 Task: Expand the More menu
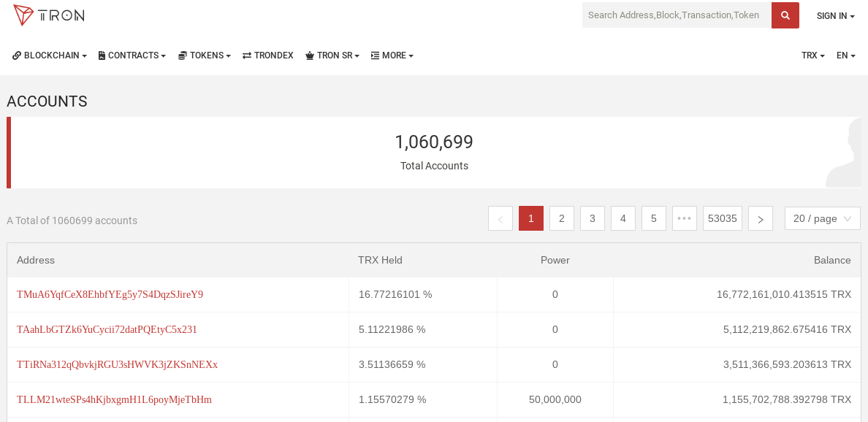(x=392, y=55)
